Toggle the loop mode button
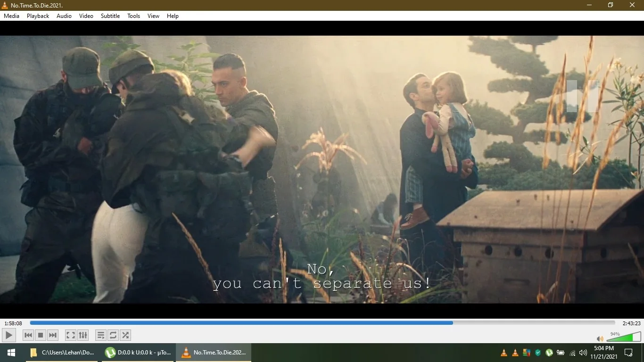Screen dimensions: 644x362 [113, 335]
